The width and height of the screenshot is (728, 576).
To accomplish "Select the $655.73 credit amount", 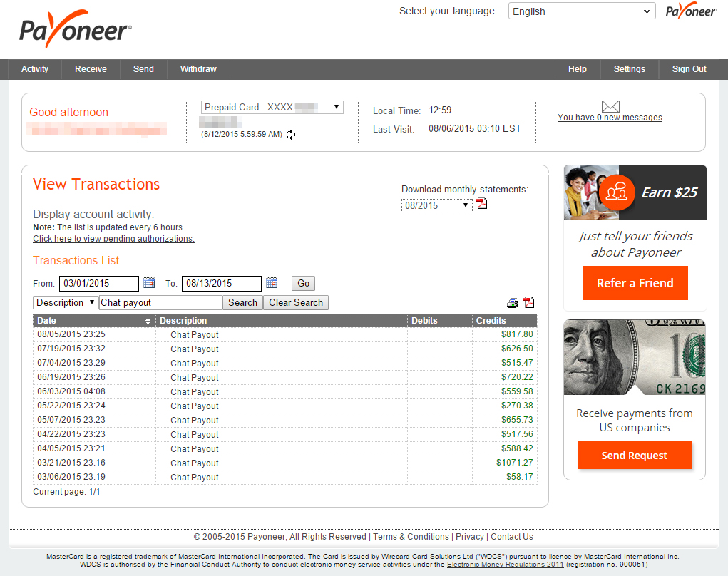I will [517, 420].
